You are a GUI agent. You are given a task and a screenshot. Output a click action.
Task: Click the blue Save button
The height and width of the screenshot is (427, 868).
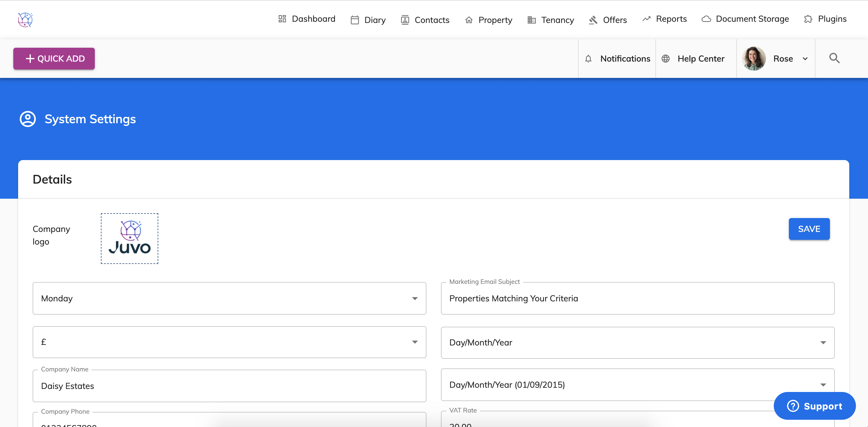[x=809, y=229]
